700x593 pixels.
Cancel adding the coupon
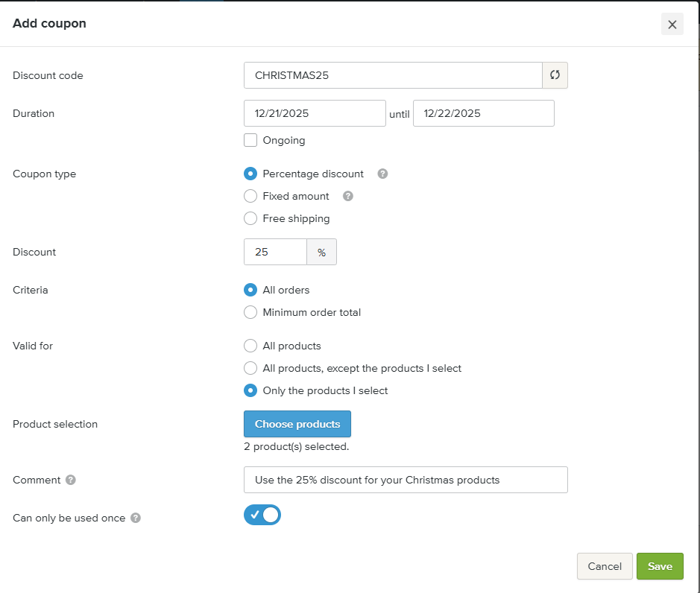click(x=605, y=566)
